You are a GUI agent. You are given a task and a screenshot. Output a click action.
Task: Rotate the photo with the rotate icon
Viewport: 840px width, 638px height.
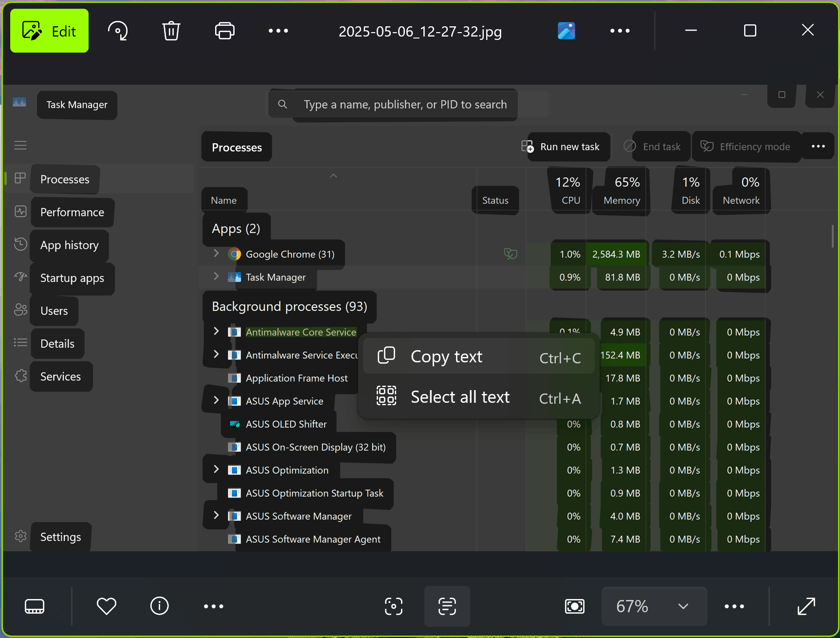pyautogui.click(x=118, y=31)
